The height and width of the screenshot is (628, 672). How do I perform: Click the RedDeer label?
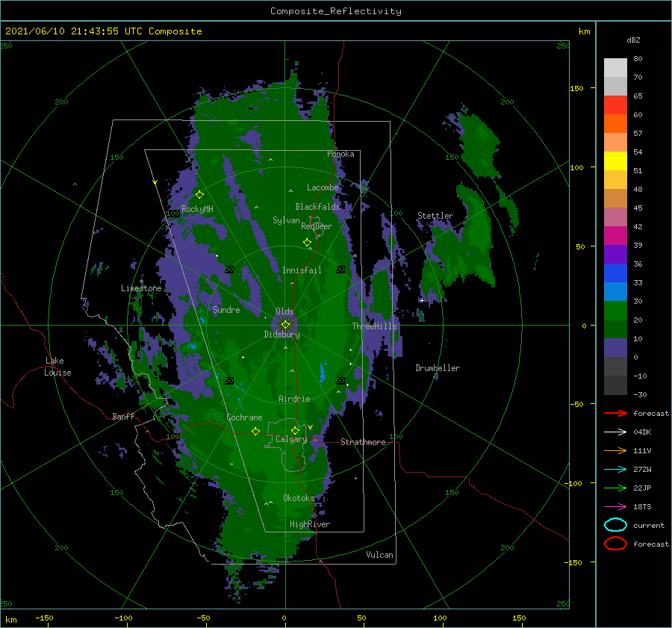pyautogui.click(x=317, y=226)
